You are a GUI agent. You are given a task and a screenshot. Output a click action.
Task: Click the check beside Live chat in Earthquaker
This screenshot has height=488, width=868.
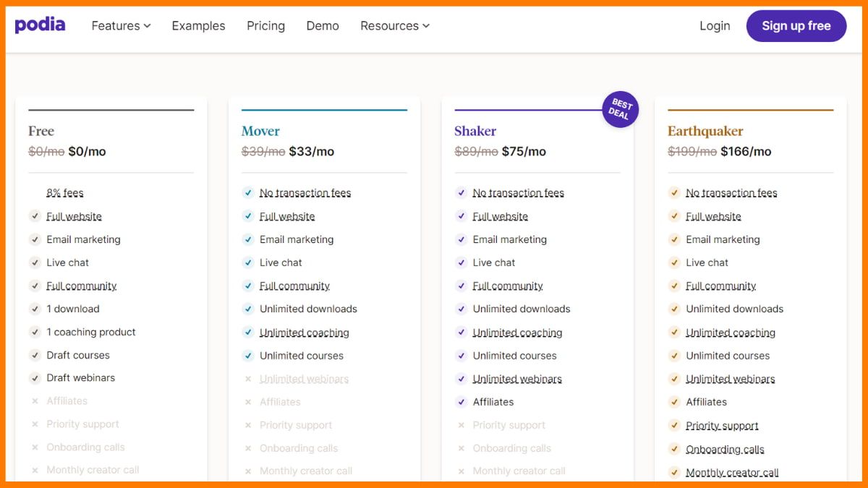[x=674, y=262]
